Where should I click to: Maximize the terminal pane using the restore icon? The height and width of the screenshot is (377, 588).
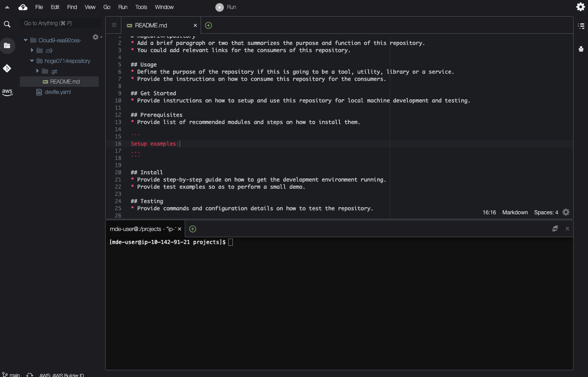(555, 229)
